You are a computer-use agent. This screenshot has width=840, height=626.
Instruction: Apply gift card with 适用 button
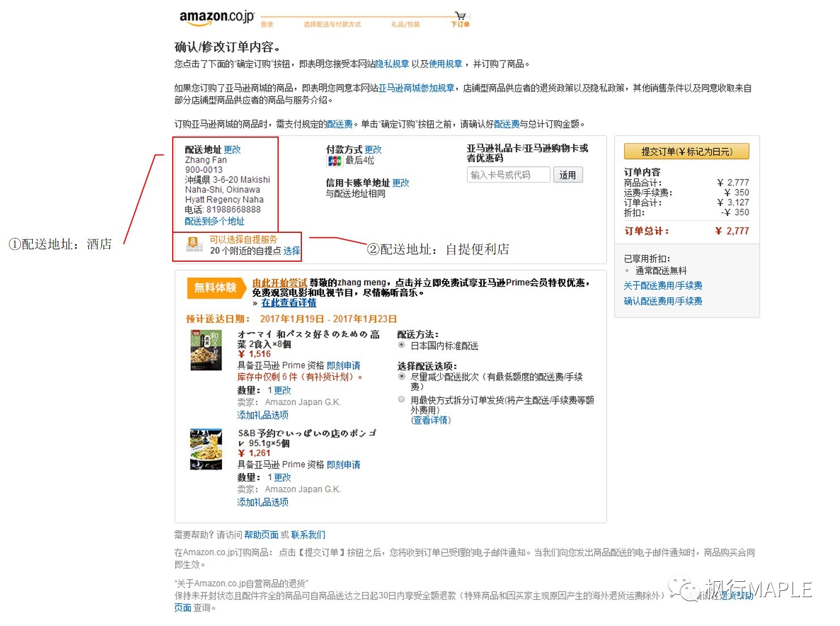pyautogui.click(x=568, y=174)
